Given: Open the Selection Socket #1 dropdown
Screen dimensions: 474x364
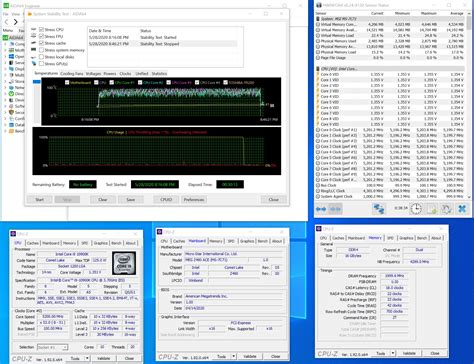Looking at the screenshot, I should pyautogui.click(x=52, y=347).
